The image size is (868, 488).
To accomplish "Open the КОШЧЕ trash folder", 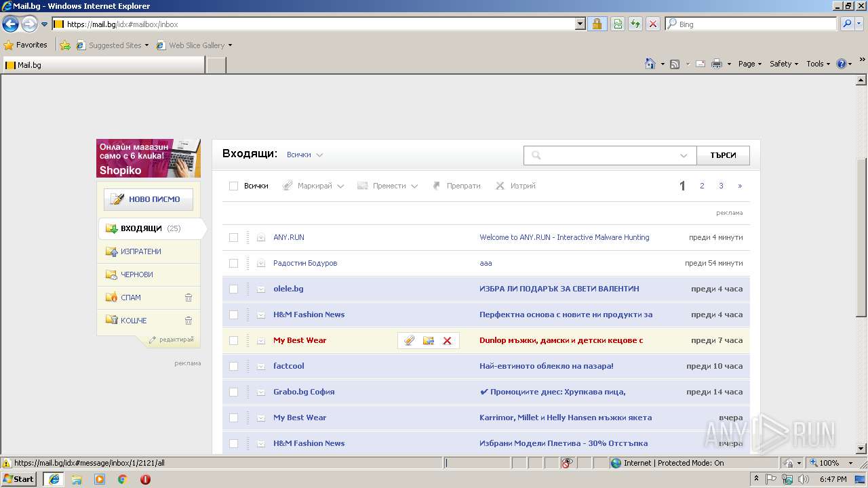I will tap(134, 321).
